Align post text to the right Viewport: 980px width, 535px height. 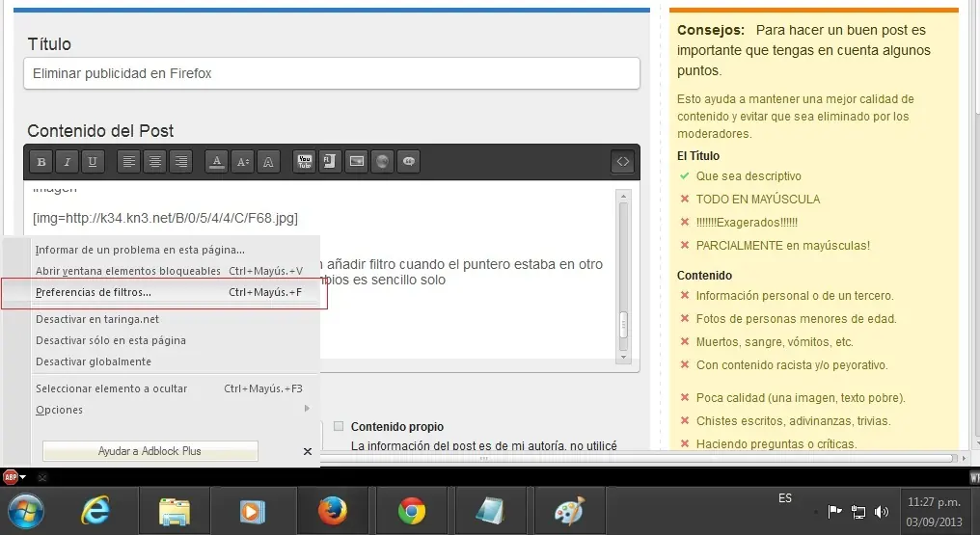tap(180, 162)
